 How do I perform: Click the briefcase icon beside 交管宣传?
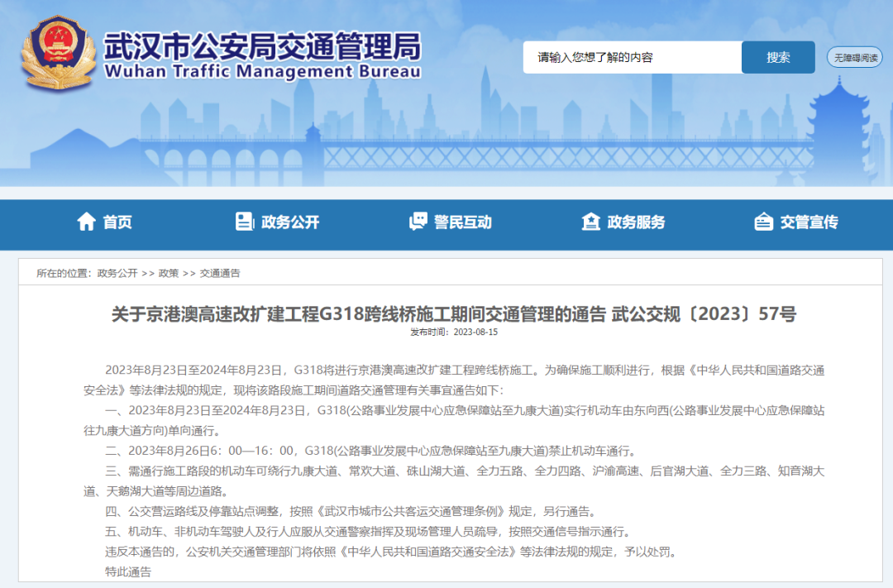(763, 222)
